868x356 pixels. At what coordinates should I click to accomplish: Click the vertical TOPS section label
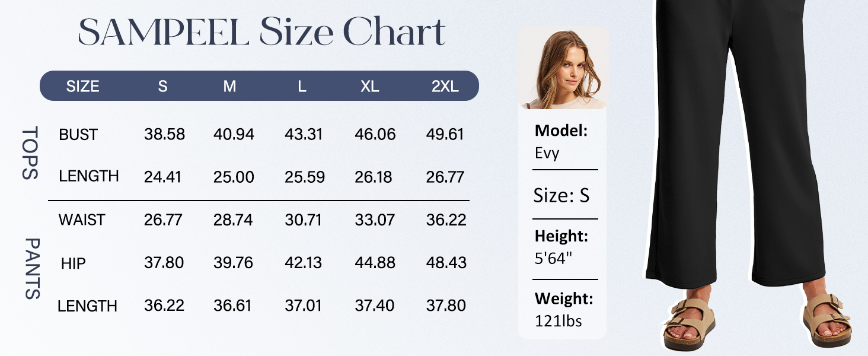point(30,152)
